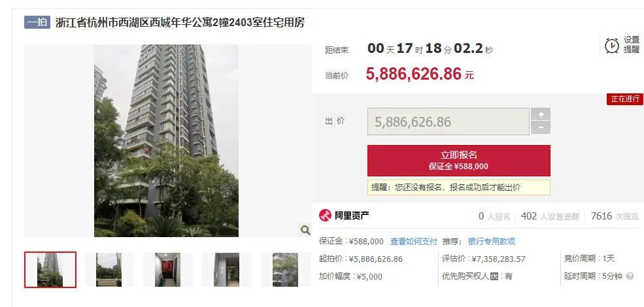Select the first tower building thumbnail
644x307 pixels.
tap(50, 270)
